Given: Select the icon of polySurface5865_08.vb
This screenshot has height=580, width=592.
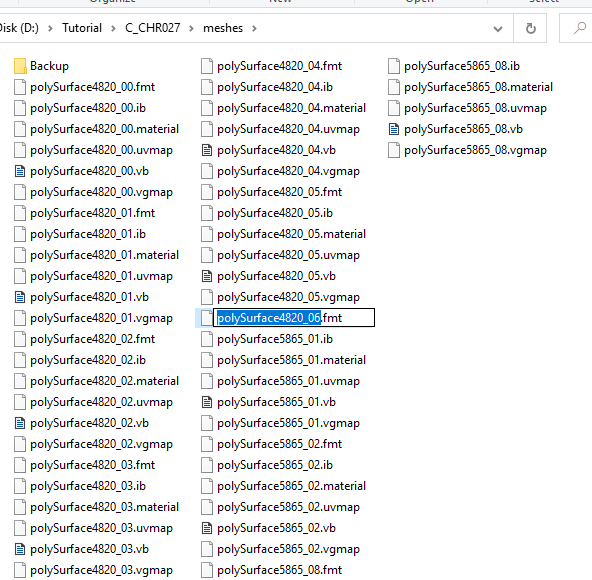Looking at the screenshot, I should pos(394,129).
